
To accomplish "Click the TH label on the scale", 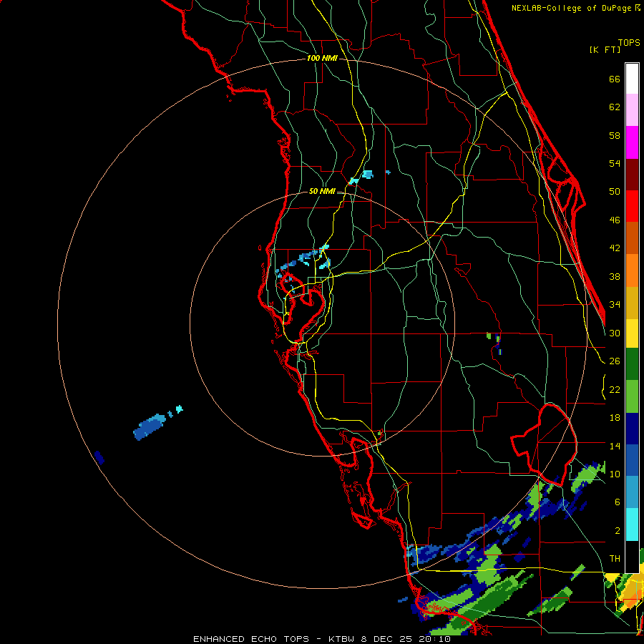I will (x=615, y=558).
